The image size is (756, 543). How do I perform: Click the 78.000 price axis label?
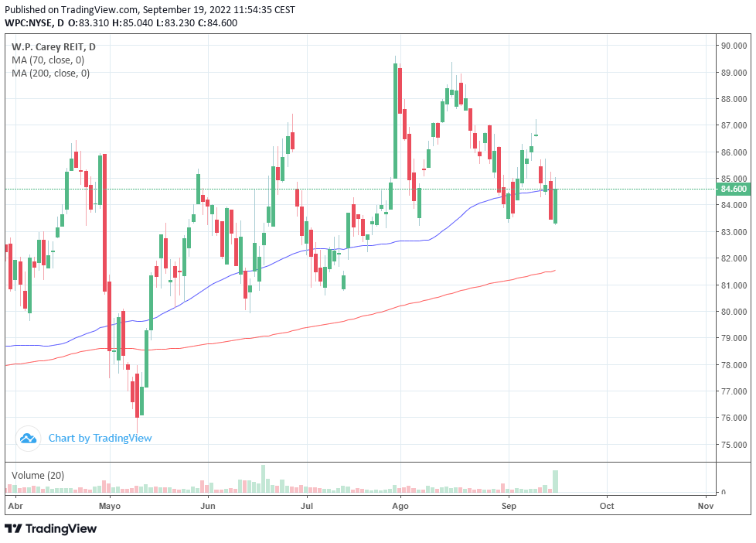(734, 365)
